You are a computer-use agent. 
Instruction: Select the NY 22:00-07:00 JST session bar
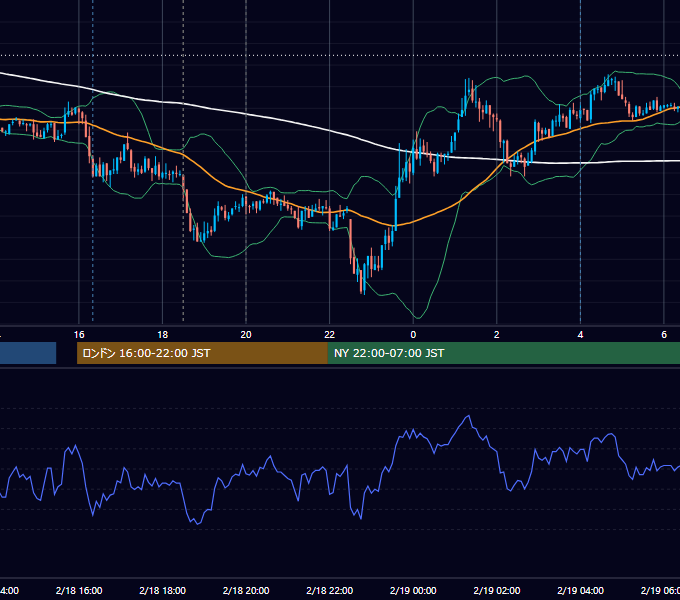pyautogui.click(x=503, y=353)
